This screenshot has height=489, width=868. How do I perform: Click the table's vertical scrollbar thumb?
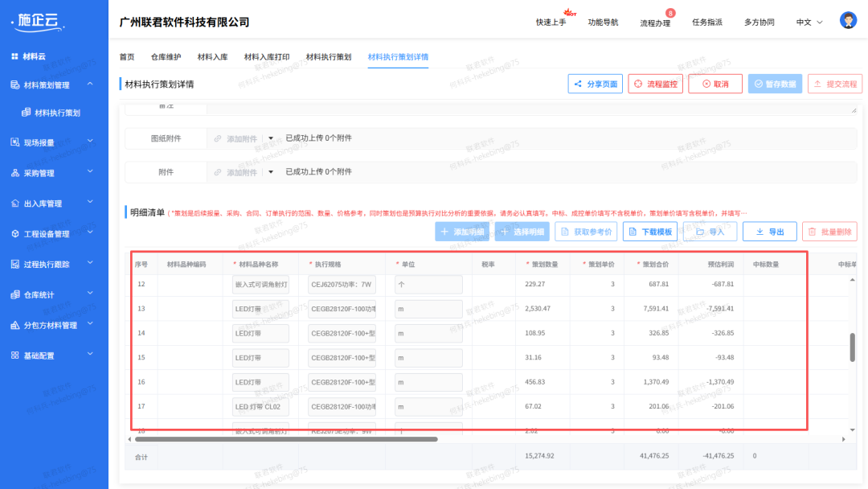click(853, 347)
